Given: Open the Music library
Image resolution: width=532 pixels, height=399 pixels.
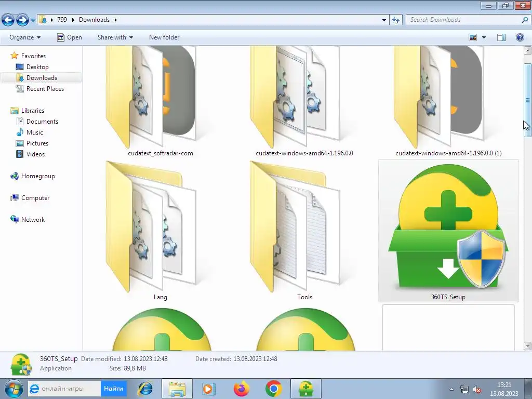Looking at the screenshot, I should tap(35, 132).
